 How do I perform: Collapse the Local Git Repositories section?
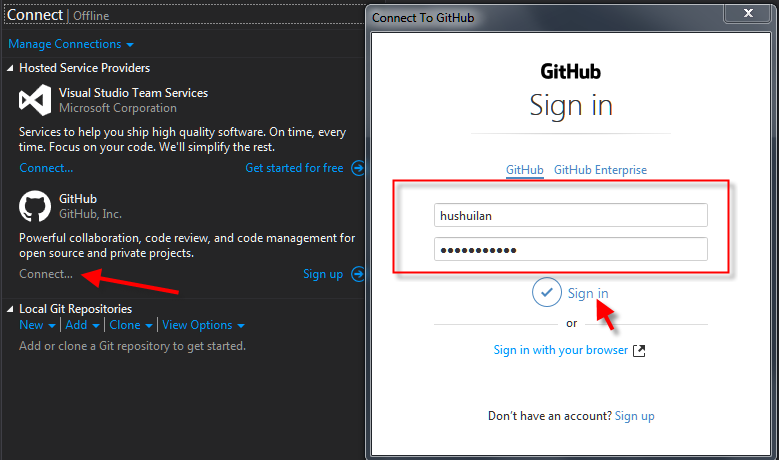(11, 309)
